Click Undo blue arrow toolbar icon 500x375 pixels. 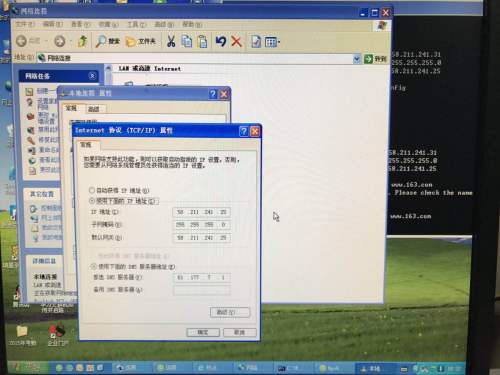[221, 42]
